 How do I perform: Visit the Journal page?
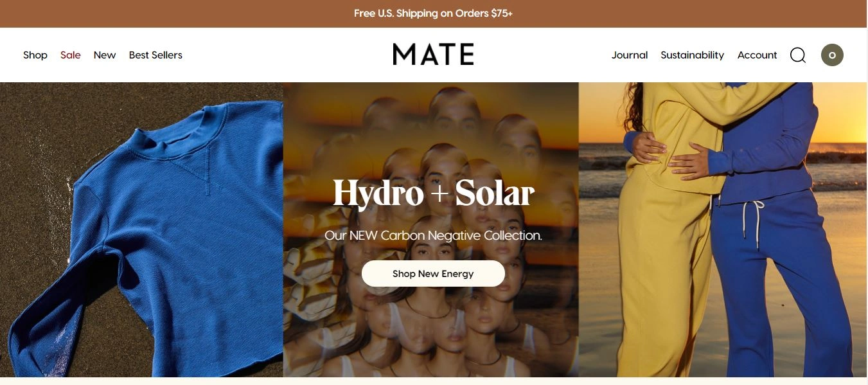[630, 55]
